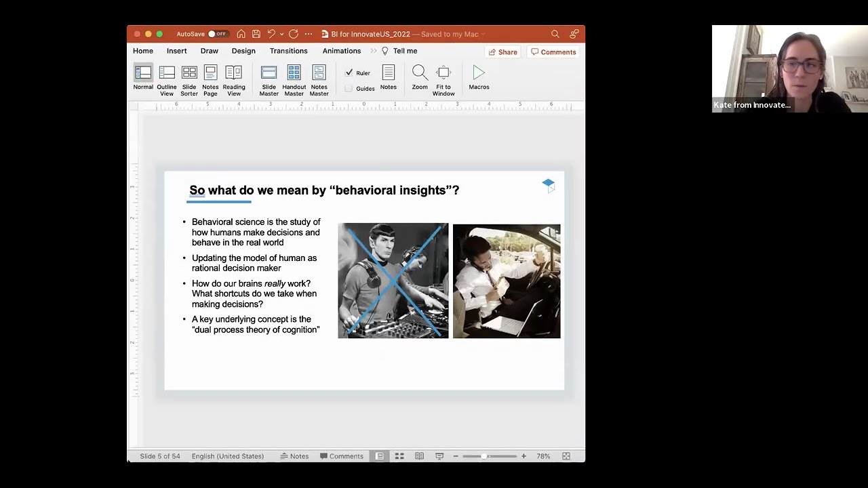The image size is (868, 488).
Task: Open search with magnifier in title bar
Action: [x=555, y=34]
